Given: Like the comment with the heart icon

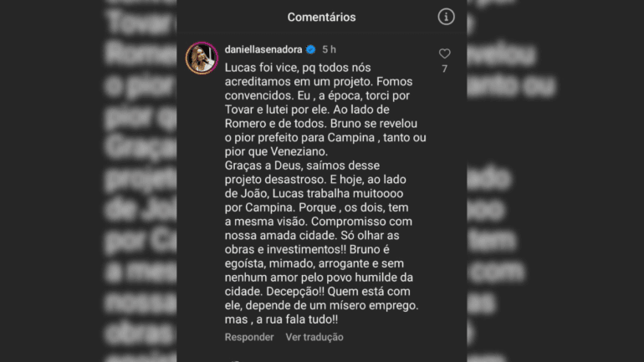Looking at the screenshot, I should tap(444, 54).
